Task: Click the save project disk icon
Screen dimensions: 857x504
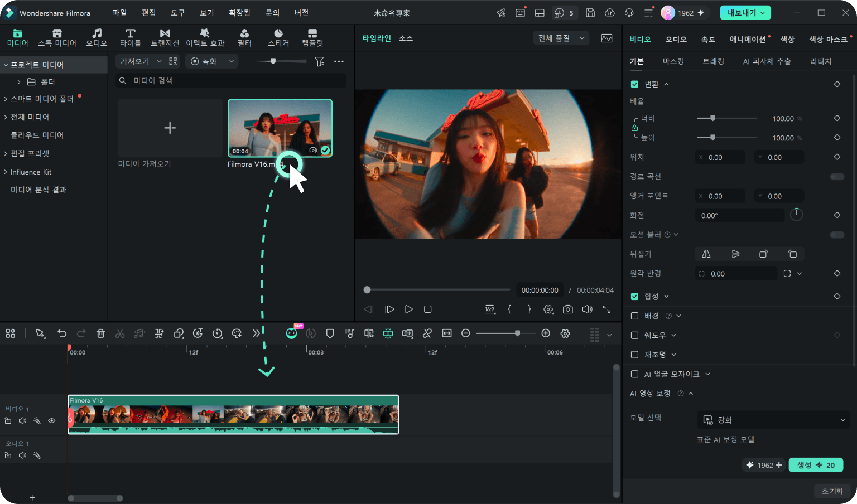Action: pos(590,13)
